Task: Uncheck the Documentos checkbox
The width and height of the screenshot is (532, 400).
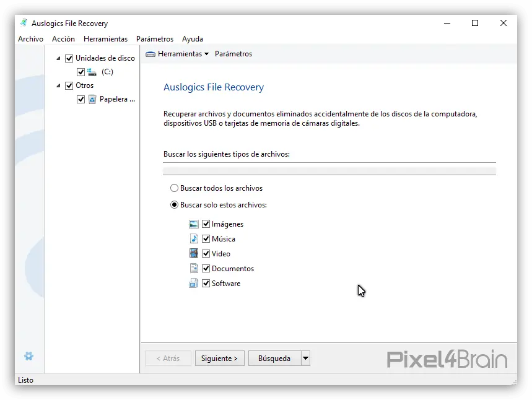Action: pos(206,268)
